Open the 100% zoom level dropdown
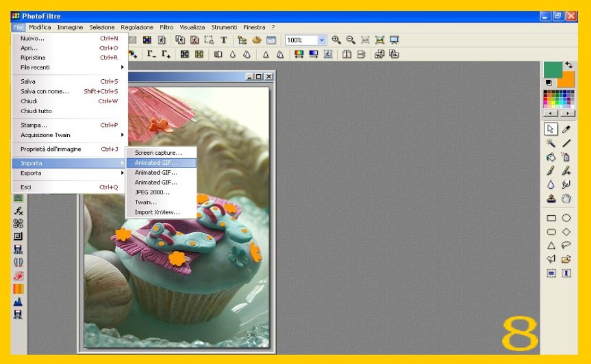 pyautogui.click(x=322, y=40)
